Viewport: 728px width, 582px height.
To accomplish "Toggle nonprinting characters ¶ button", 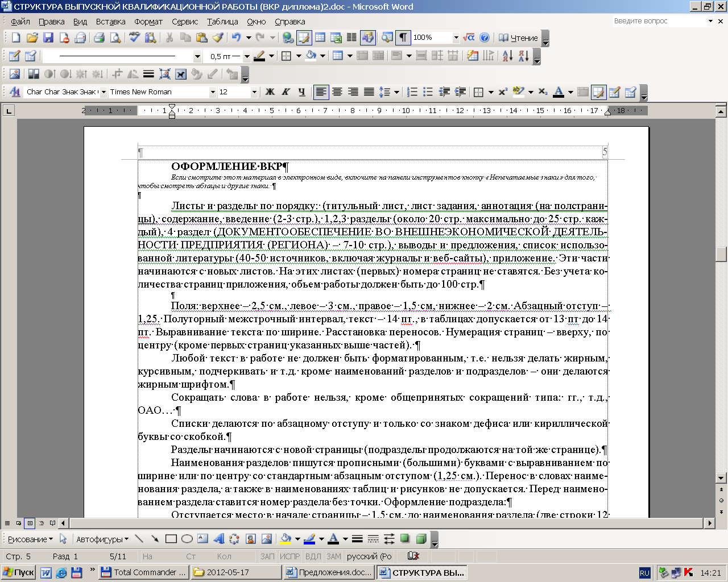I will (403, 38).
